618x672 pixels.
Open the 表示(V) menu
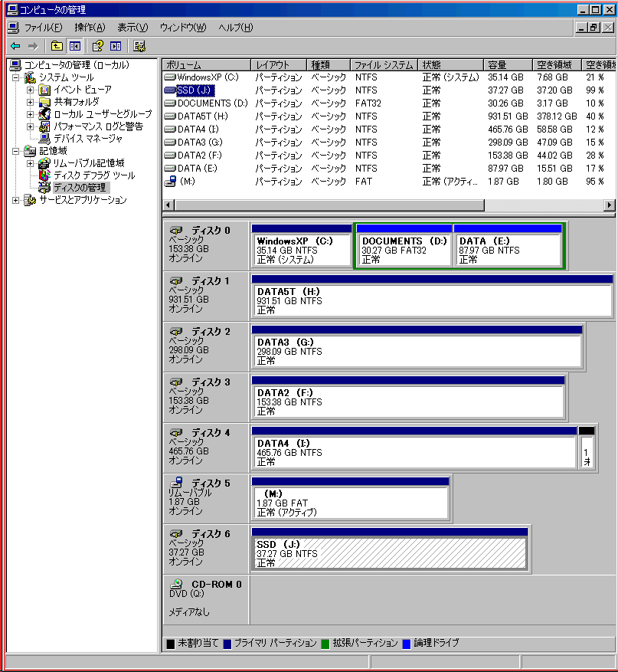pos(132,28)
